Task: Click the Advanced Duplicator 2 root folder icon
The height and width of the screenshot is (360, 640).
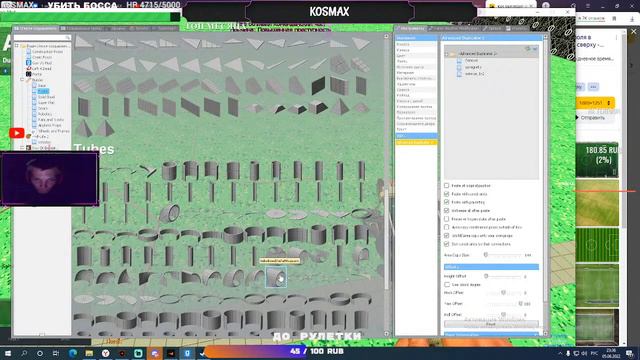Action: pyautogui.click(x=453, y=54)
